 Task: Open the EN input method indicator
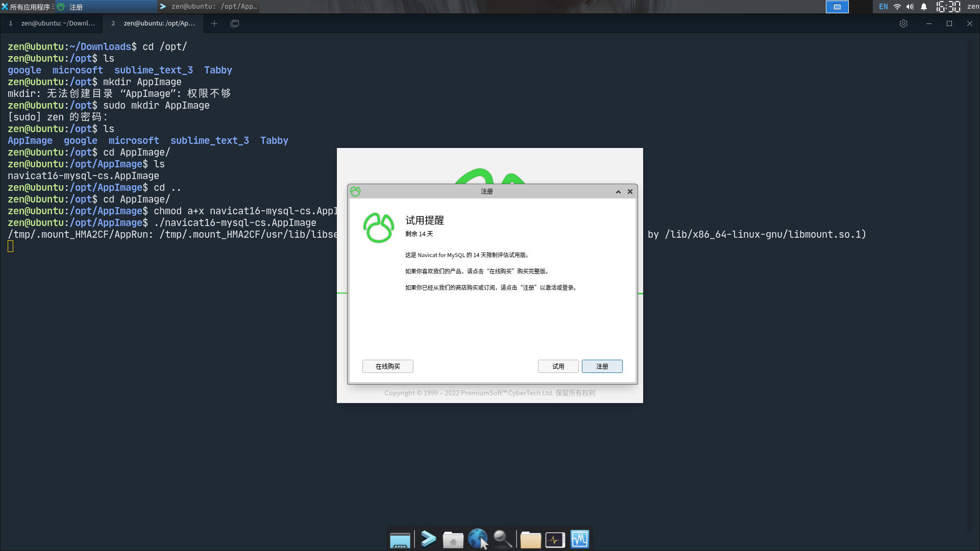[884, 7]
